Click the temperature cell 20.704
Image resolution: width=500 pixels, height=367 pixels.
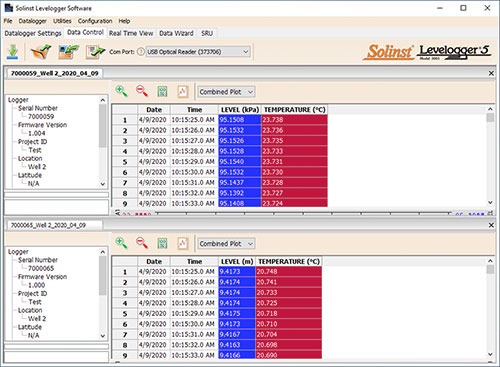[289, 334]
